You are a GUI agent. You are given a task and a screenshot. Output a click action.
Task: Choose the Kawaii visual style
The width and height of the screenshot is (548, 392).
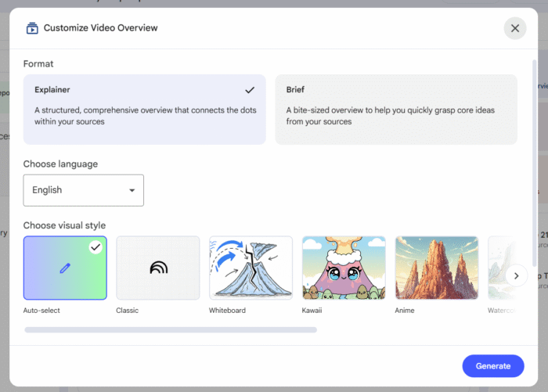(344, 268)
